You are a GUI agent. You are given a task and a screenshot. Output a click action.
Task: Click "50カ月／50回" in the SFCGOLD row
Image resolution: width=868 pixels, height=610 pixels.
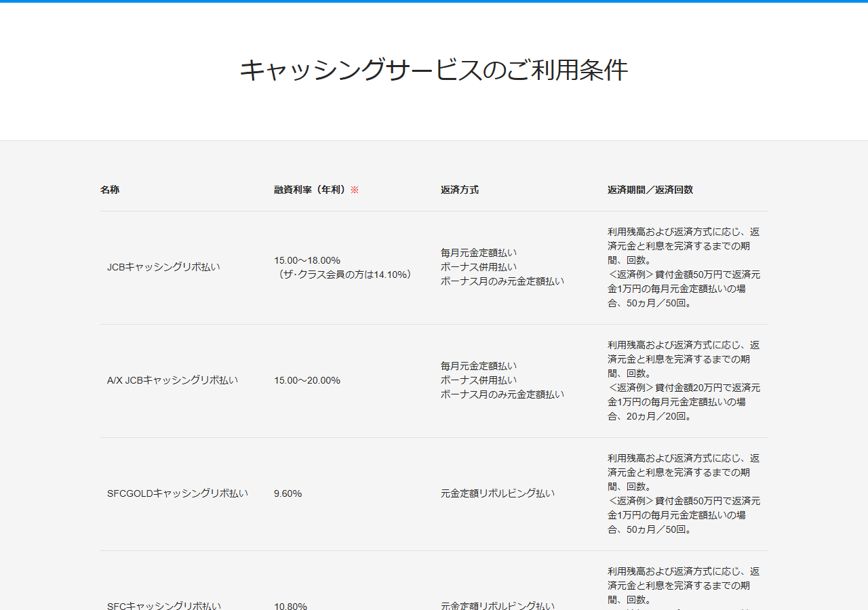pos(654,529)
